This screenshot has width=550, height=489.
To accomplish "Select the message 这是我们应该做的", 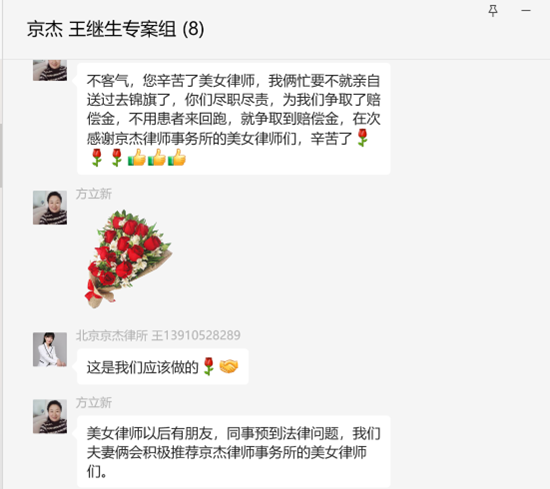I will (x=163, y=367).
